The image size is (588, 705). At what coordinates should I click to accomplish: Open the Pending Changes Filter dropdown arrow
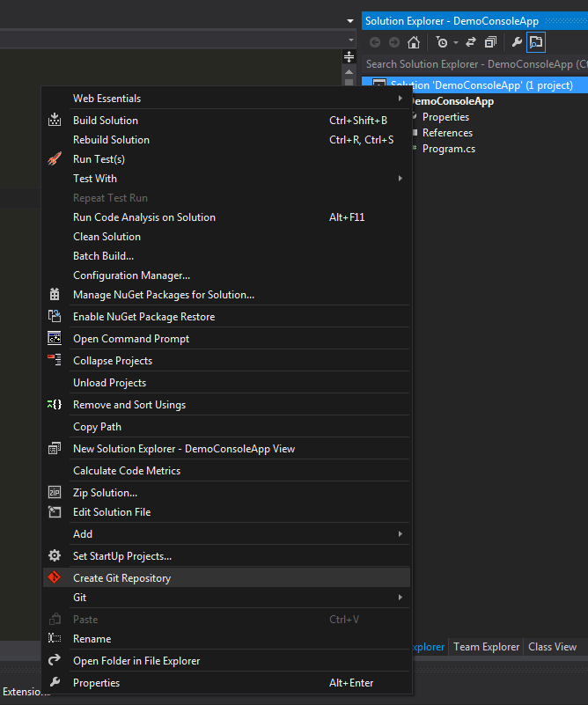[x=456, y=42]
